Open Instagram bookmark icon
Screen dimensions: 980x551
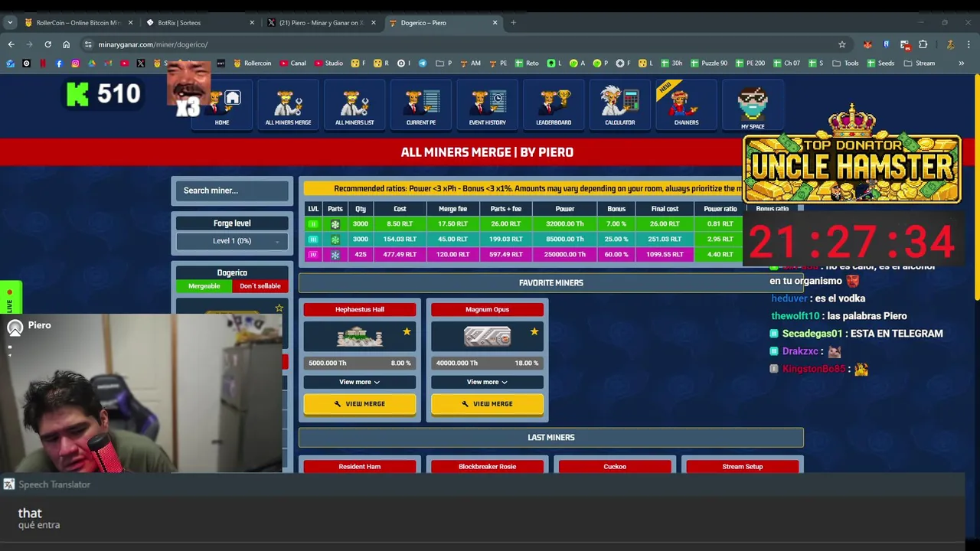(x=75, y=64)
